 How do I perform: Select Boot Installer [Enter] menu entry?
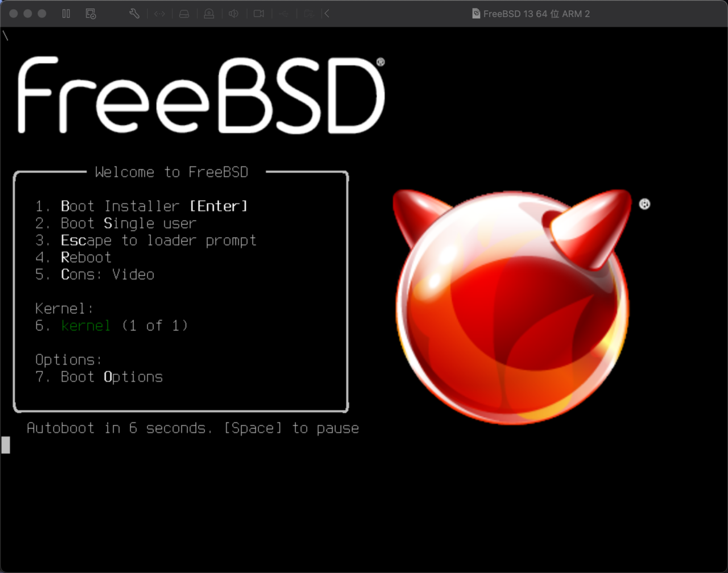click(x=142, y=206)
